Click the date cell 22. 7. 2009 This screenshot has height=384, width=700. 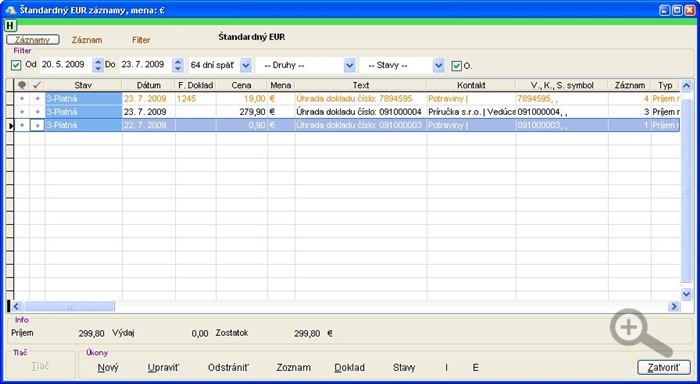149,125
